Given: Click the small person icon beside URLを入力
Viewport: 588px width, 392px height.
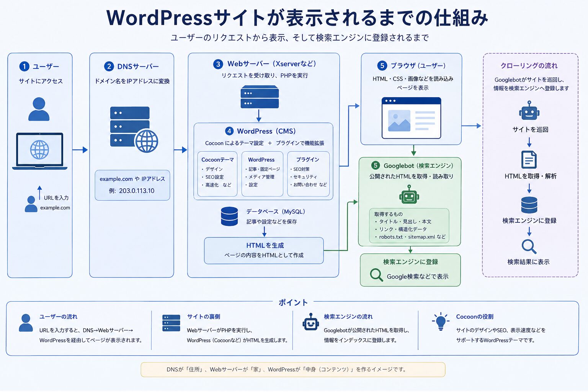Looking at the screenshot, I should 31,204.
